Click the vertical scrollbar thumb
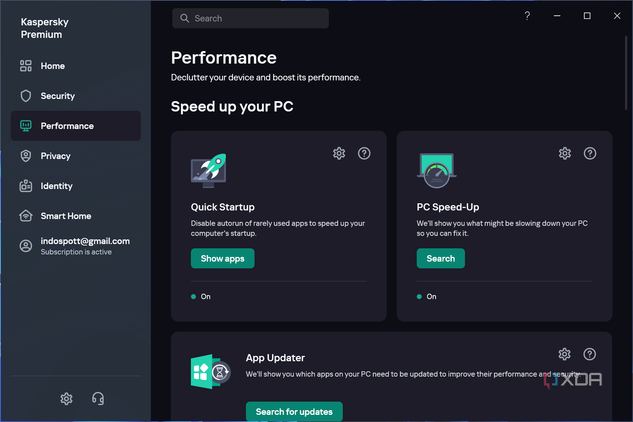The image size is (633, 422). coord(626,73)
